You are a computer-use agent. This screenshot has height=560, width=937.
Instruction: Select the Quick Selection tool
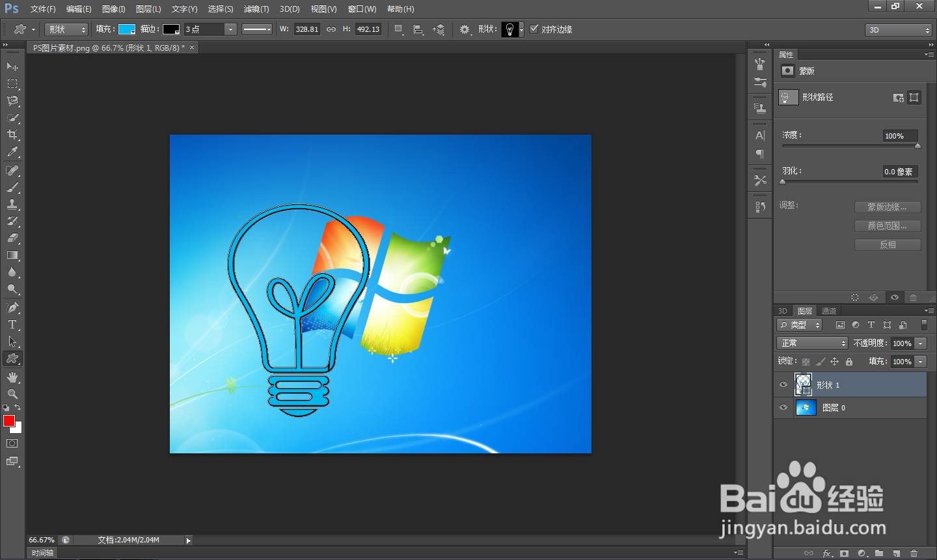click(x=12, y=118)
